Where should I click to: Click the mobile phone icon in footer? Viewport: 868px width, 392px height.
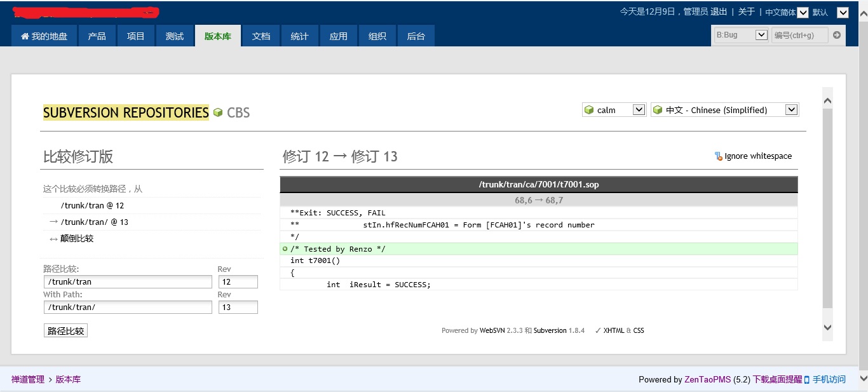[x=807, y=380]
